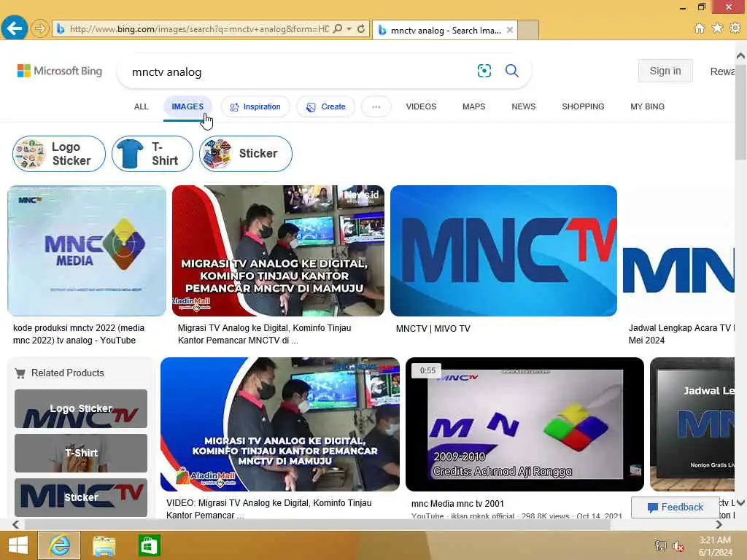The image size is (747, 560).
Task: Click Internet Explorer taskbar icon
Action: tap(59, 545)
